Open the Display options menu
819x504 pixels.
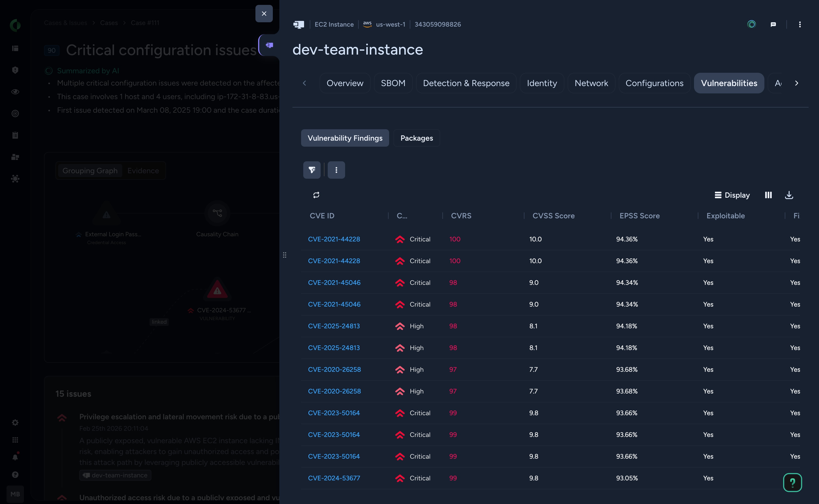click(732, 195)
